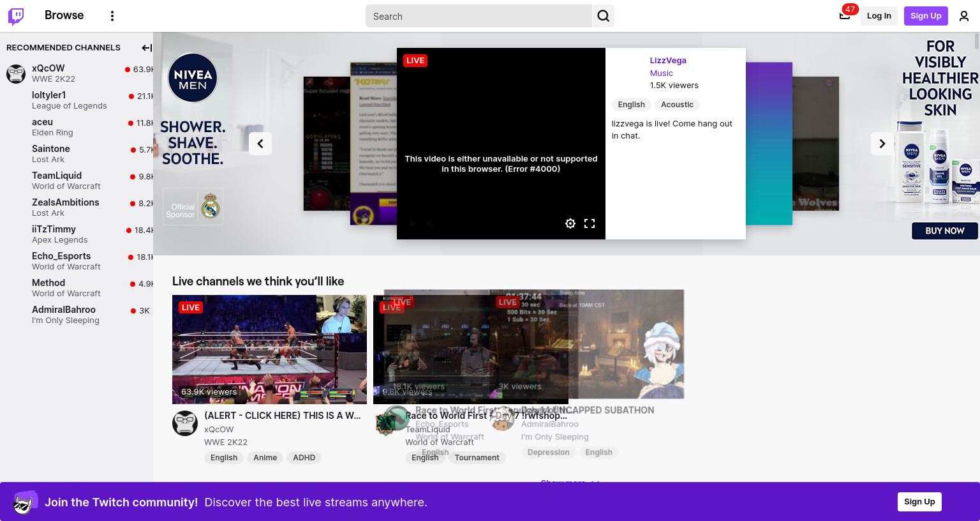
Task: Open LizzVega channel link
Action: pos(668,61)
